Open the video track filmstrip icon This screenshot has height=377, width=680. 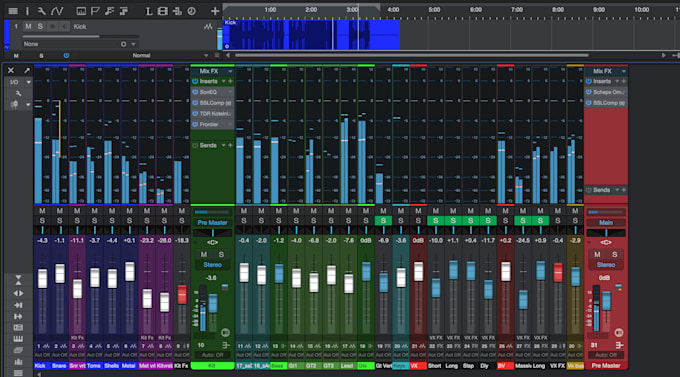coord(163,11)
